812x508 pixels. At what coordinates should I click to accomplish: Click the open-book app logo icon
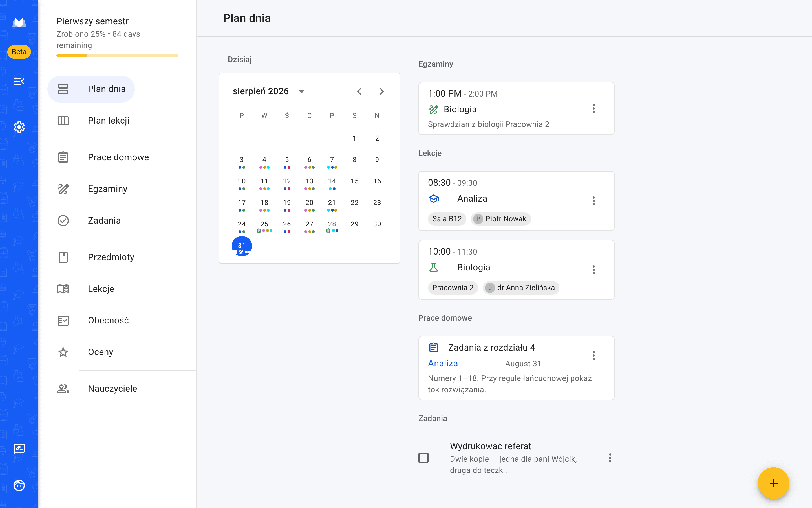tap(19, 23)
